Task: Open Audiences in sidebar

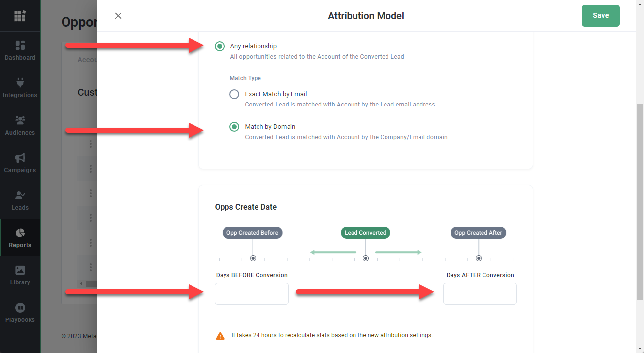Action: 20,126
